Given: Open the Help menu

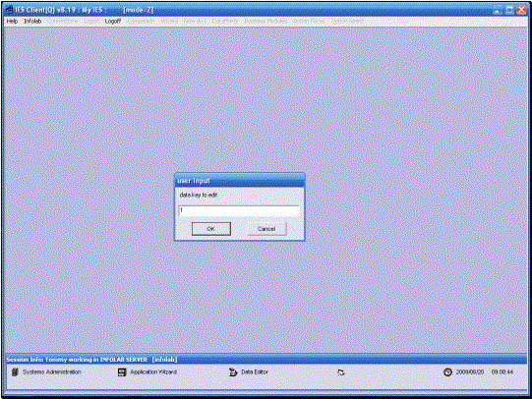Looking at the screenshot, I should coord(12,21).
